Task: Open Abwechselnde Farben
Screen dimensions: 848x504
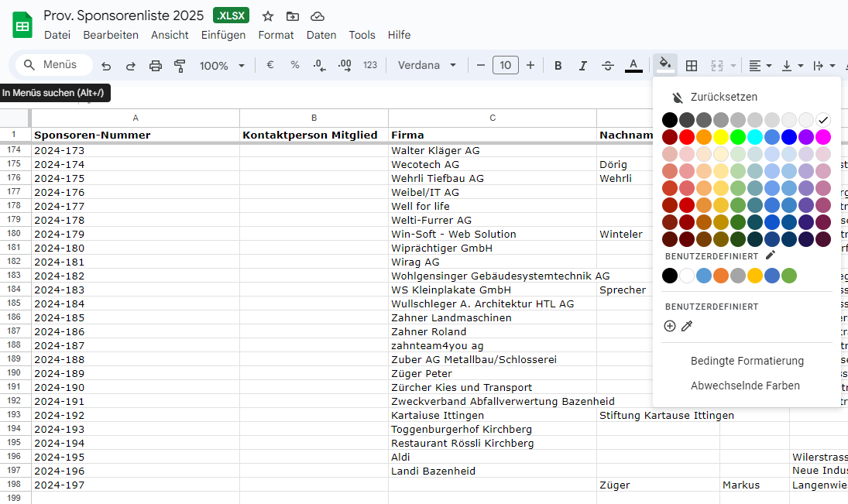Action: (745, 386)
